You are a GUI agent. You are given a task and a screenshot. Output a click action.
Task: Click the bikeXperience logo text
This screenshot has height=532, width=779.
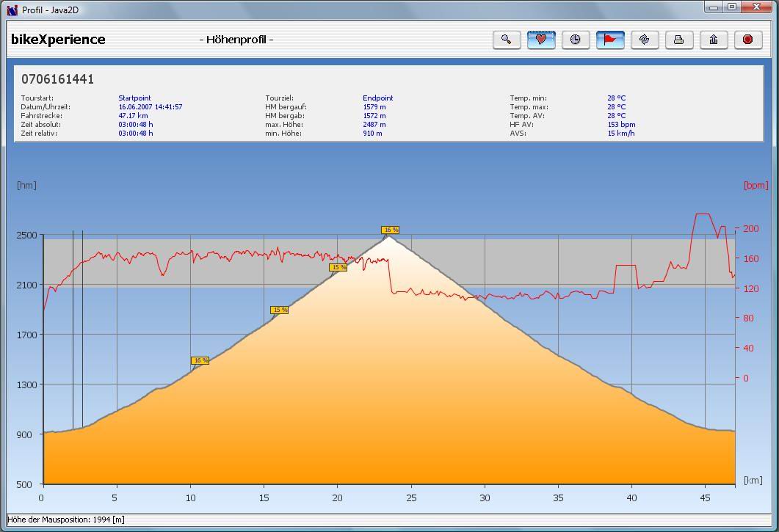(x=58, y=40)
